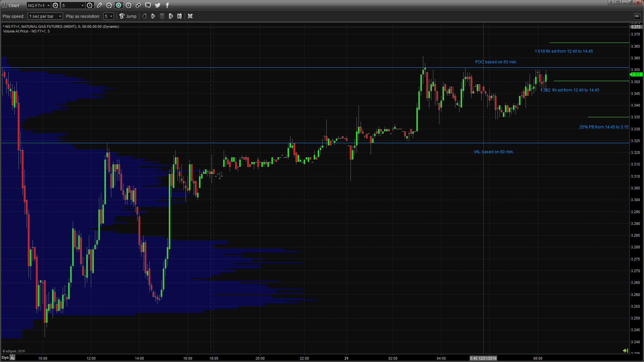Click the 04:00 time axis label
This screenshot has width=644, height=362.
[x=441, y=358]
